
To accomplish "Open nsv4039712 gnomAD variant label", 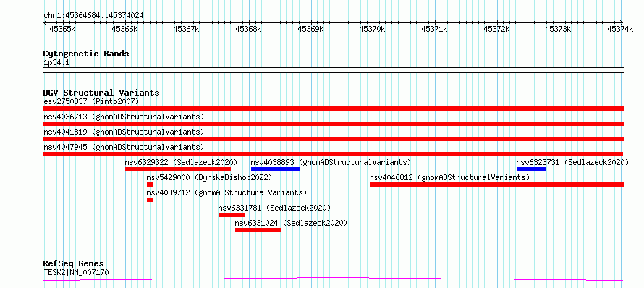I will [226, 192].
